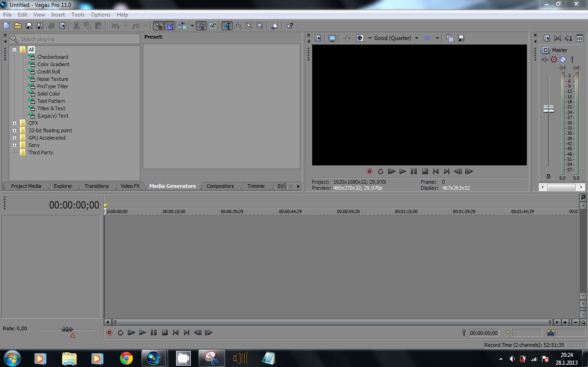Viewport: 588px width, 367px height.
Task: Switch to the Video FX tab
Action: [130, 186]
